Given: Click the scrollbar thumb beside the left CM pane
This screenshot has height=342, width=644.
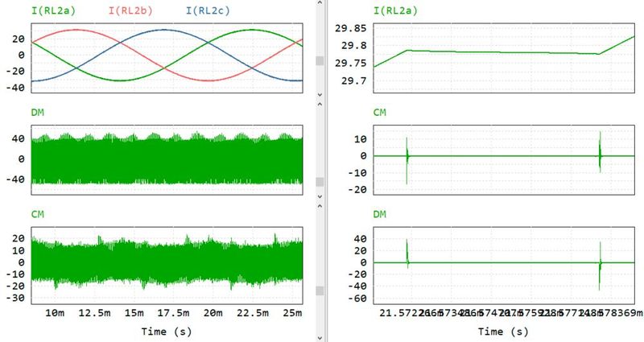Looking at the screenshot, I should pyautogui.click(x=320, y=290).
